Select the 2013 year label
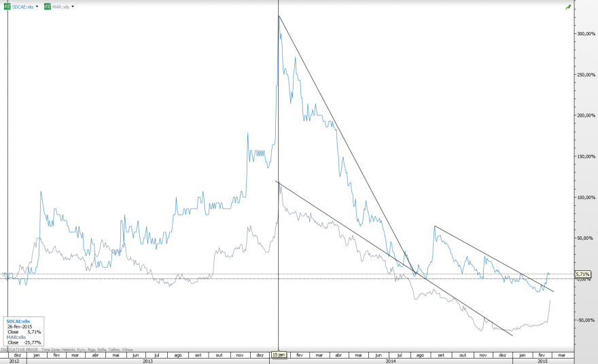598x364 pixels. 147,361
